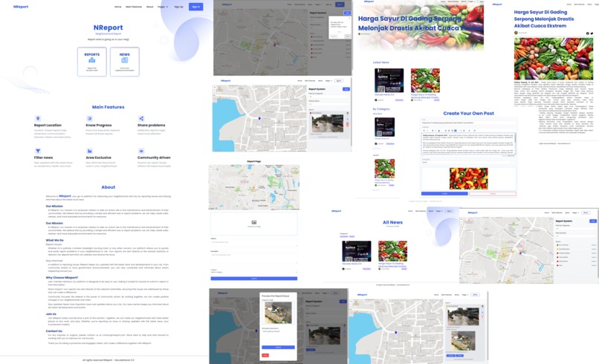Open the garbage progress photo below the flood photo
Image resolution: width=599 pixels, height=364 pixels.
[x=463, y=341]
